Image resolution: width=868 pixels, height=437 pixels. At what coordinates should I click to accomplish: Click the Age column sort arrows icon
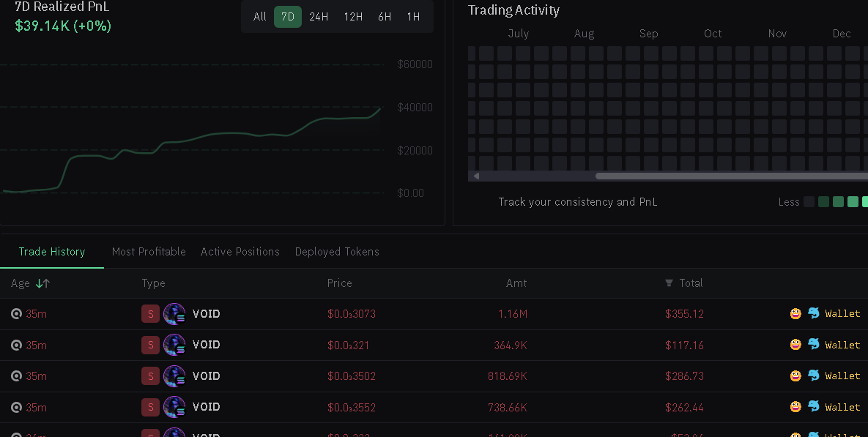42,283
